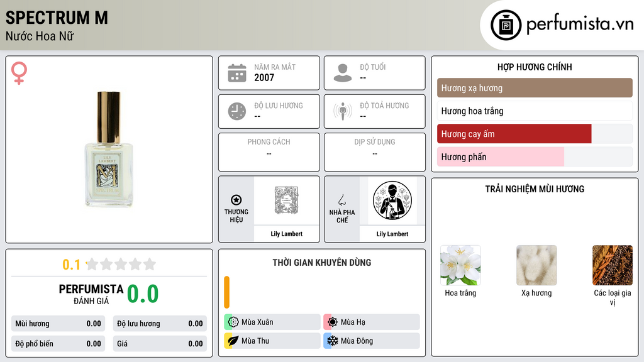644x362 pixels.
Task: Click the Dịp sử dụng card
Action: tap(375, 152)
